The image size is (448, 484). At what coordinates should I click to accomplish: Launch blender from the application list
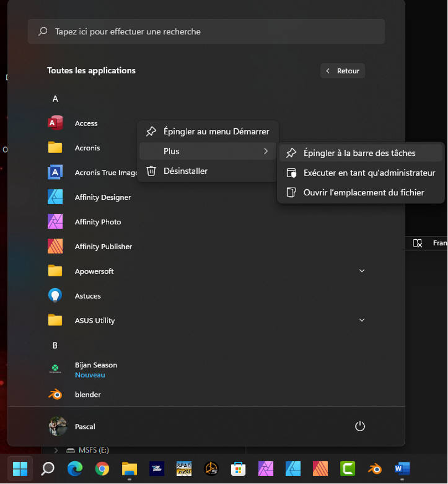coord(88,394)
